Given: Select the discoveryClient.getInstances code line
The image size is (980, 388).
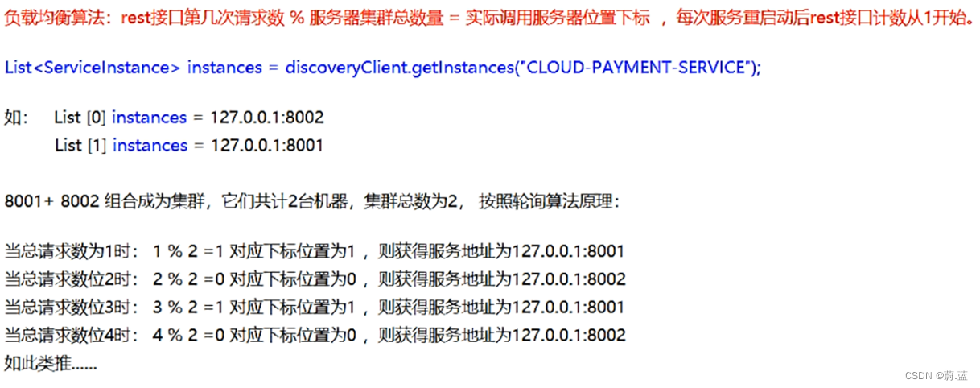Looking at the screenshot, I should 383,68.
